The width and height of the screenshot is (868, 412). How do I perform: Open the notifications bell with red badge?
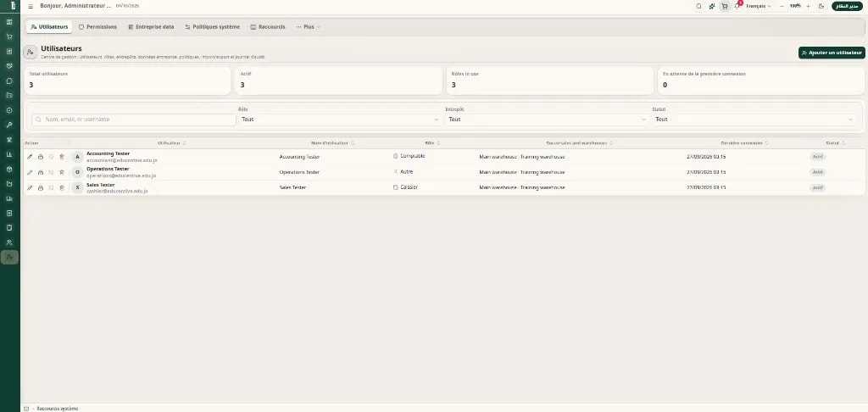point(737,6)
